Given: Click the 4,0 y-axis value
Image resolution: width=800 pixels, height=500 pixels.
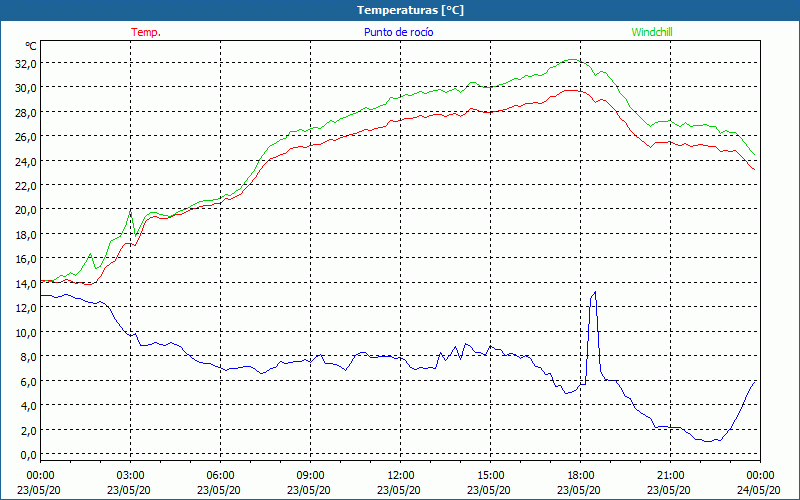Looking at the screenshot, I should [x=28, y=406].
